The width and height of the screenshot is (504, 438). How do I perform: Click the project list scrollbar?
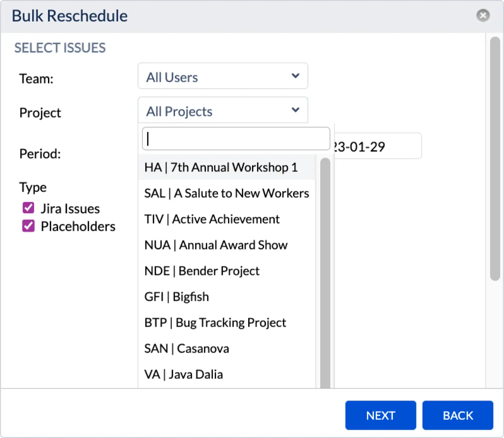(325, 273)
